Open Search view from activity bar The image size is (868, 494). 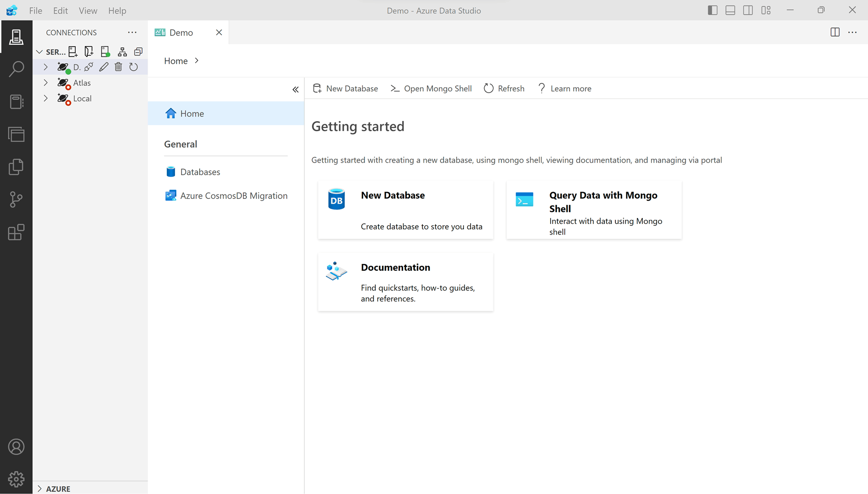16,69
